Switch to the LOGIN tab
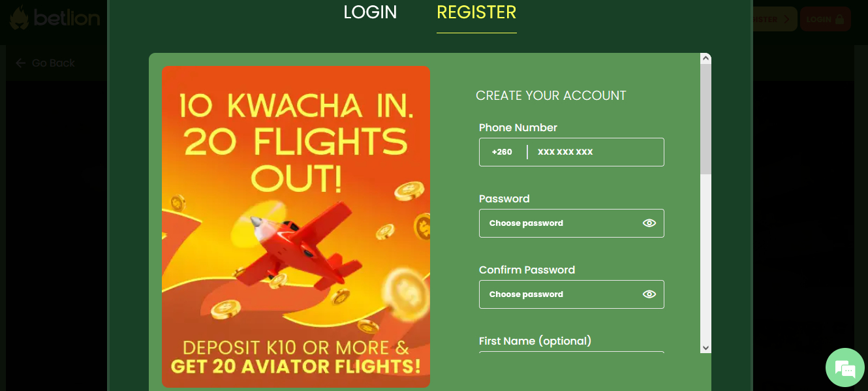 [370, 12]
